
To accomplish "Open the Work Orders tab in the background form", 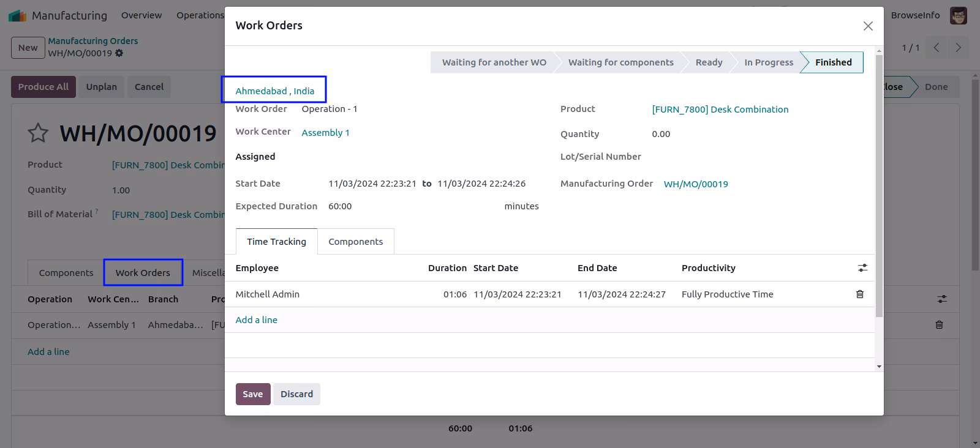I will click(143, 273).
